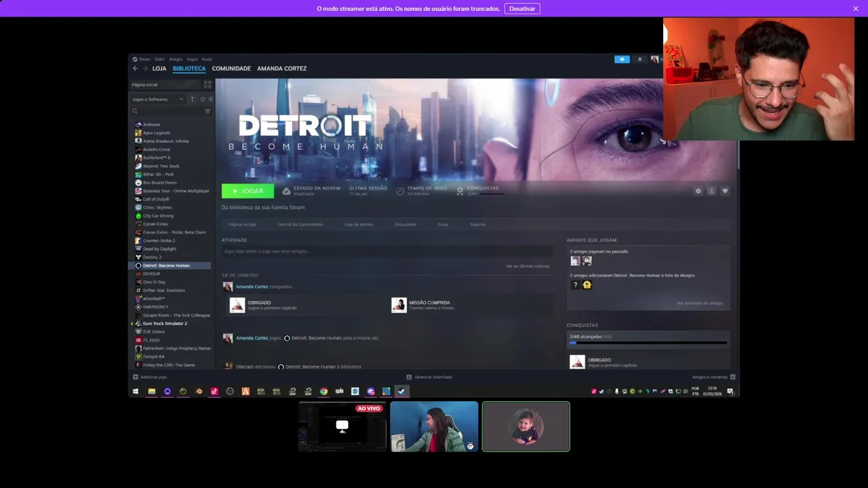Open the Windows Start menu
The width and height of the screenshot is (868, 488).
click(136, 391)
